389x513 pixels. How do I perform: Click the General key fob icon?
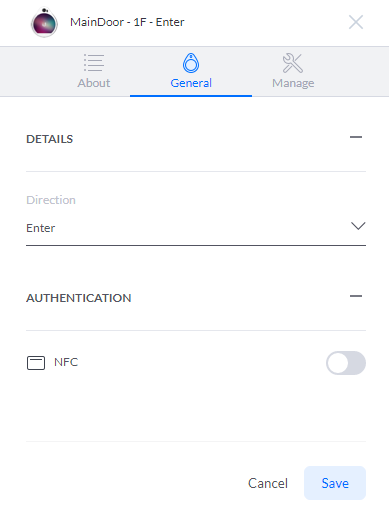[x=191, y=63]
